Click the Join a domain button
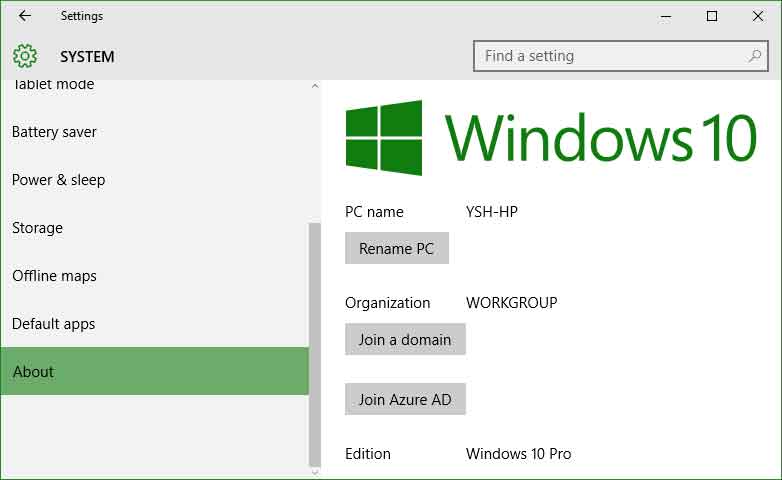Screen dimensions: 782x480 (x=405, y=340)
